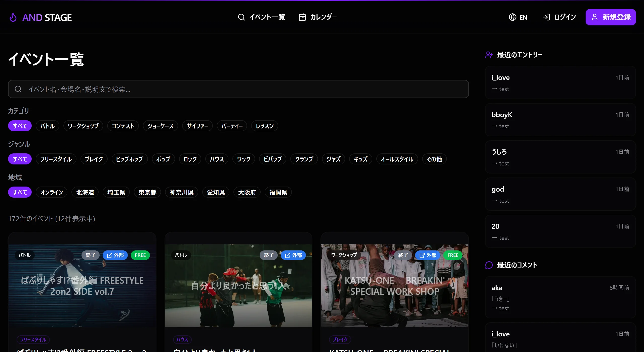This screenshot has width=644, height=352.
Task: Click the user icon in 新規登録 button
Action: (x=594, y=17)
